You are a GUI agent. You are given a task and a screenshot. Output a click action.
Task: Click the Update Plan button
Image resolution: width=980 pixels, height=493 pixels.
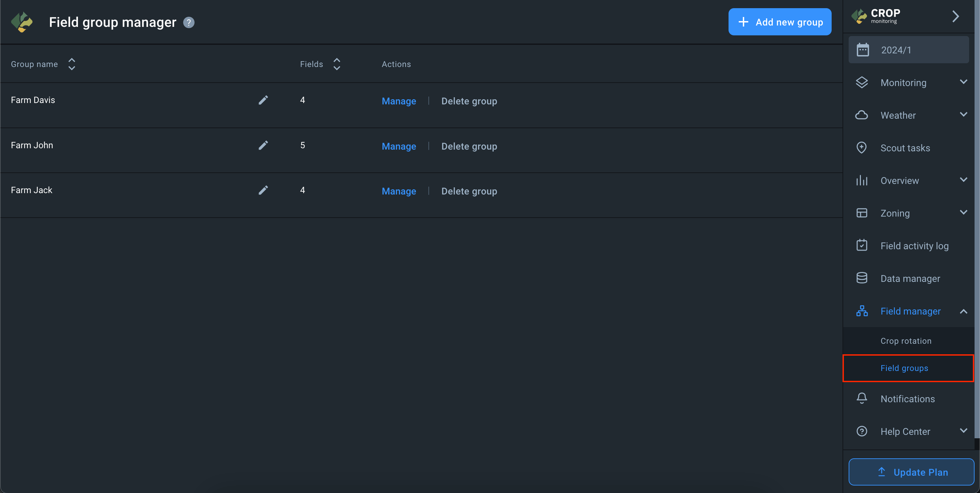[x=911, y=472]
